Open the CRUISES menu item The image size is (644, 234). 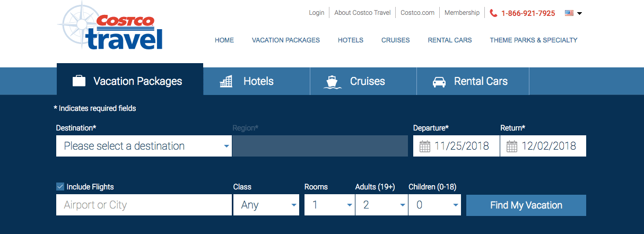tap(396, 40)
